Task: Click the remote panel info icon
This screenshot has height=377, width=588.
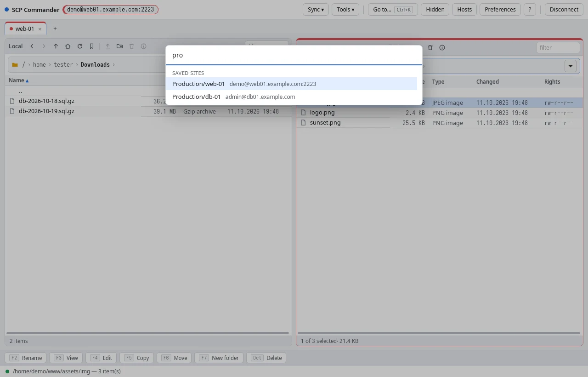Action: [x=442, y=47]
